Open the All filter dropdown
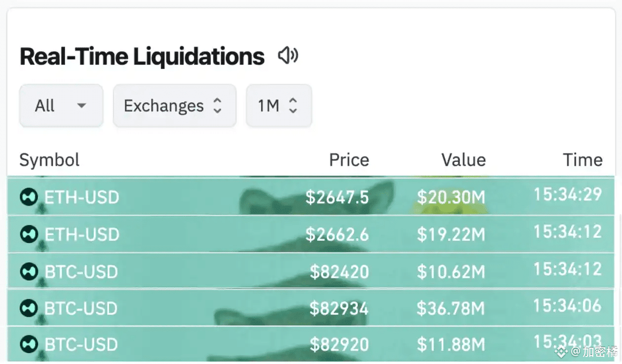622x364 pixels. [x=61, y=106]
